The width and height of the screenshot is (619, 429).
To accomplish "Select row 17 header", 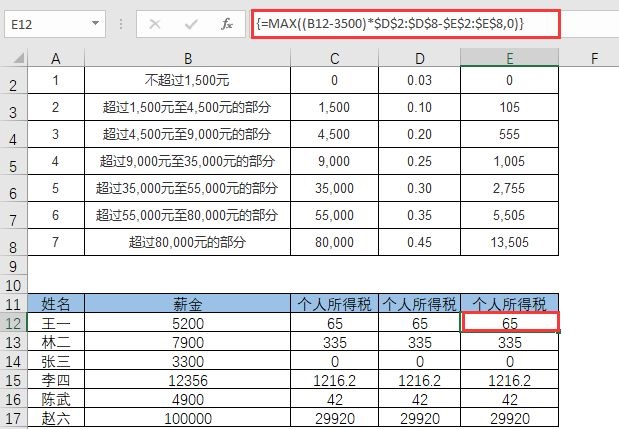I will point(13,418).
